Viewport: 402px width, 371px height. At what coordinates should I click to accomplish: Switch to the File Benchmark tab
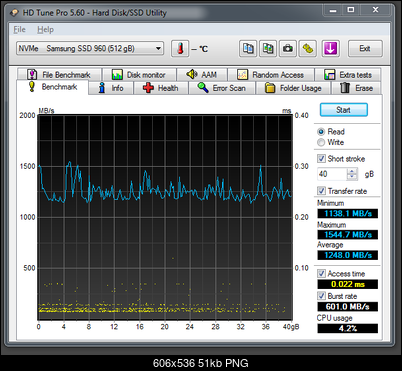pos(59,75)
